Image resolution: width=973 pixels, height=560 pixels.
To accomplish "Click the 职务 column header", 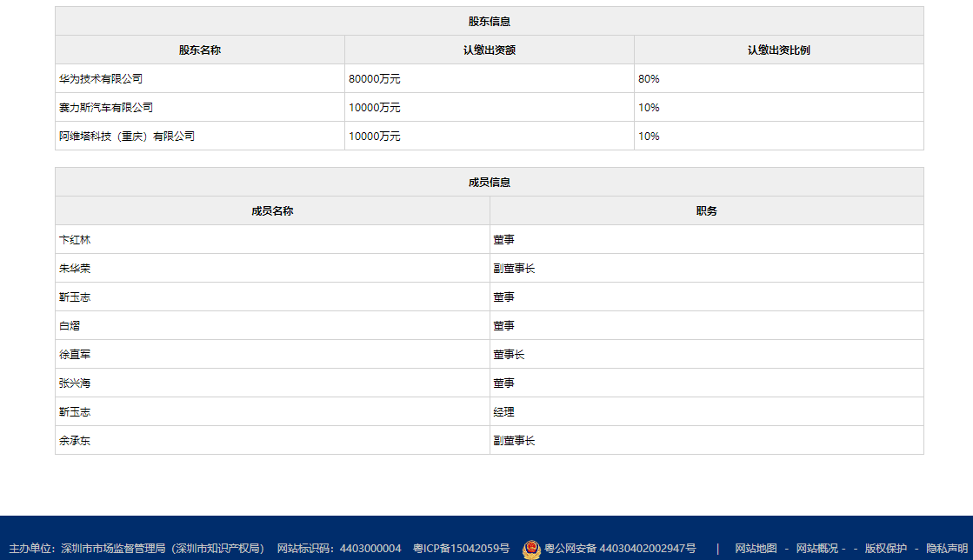I will (x=706, y=211).
